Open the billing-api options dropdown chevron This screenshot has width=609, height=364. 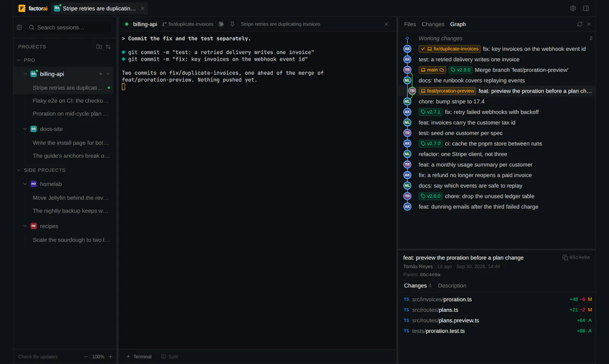click(108, 74)
